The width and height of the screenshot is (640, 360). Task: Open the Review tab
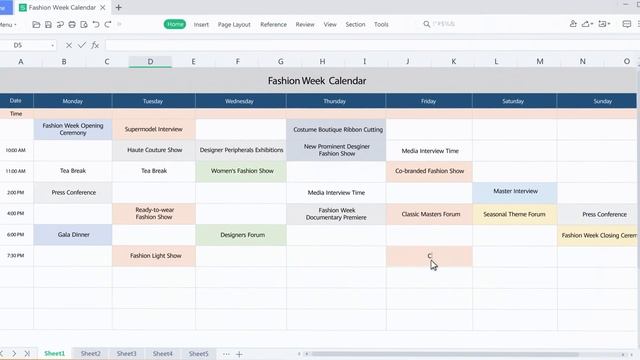click(305, 24)
